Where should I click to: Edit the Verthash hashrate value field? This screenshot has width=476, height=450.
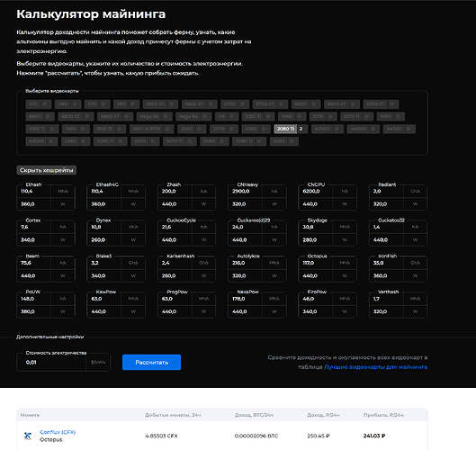(x=386, y=299)
